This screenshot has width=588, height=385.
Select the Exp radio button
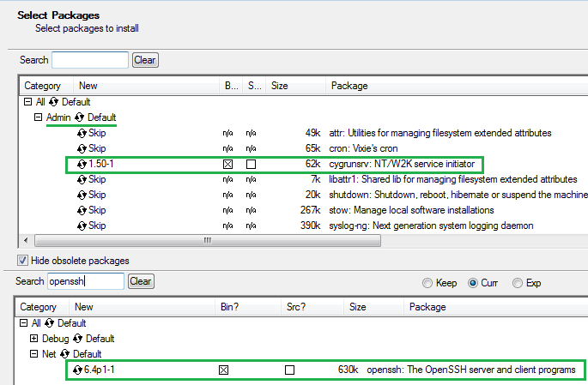click(x=518, y=283)
